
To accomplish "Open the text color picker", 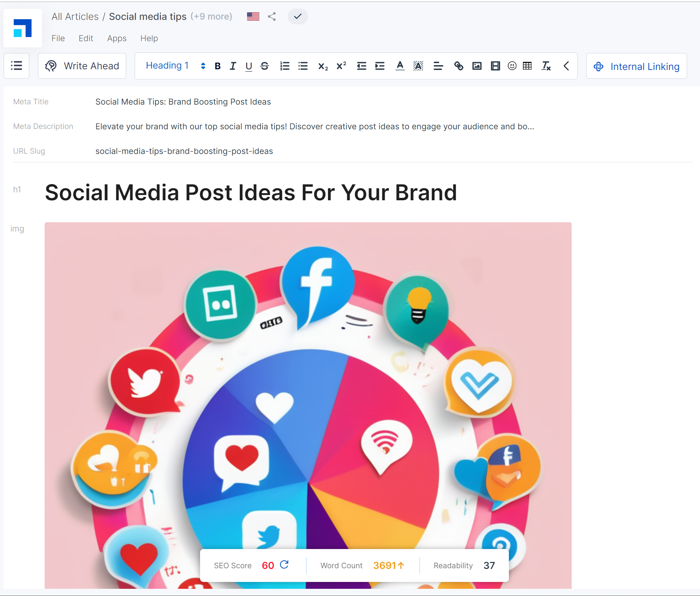I will 400,66.
